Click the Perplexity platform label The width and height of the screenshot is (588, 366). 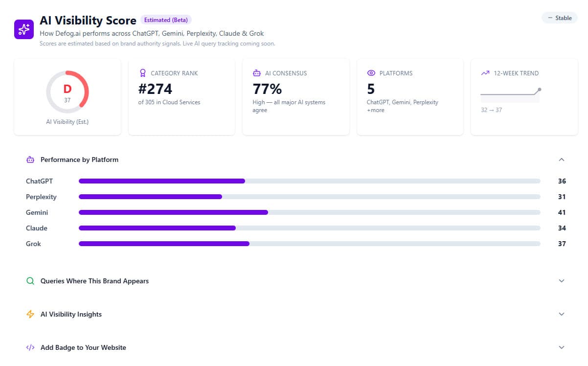coord(41,197)
